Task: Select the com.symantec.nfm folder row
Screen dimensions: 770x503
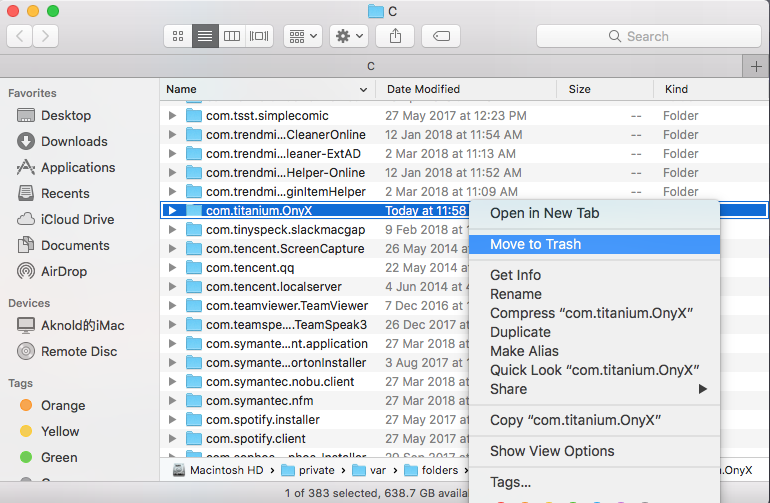Action: pyautogui.click(x=315, y=401)
